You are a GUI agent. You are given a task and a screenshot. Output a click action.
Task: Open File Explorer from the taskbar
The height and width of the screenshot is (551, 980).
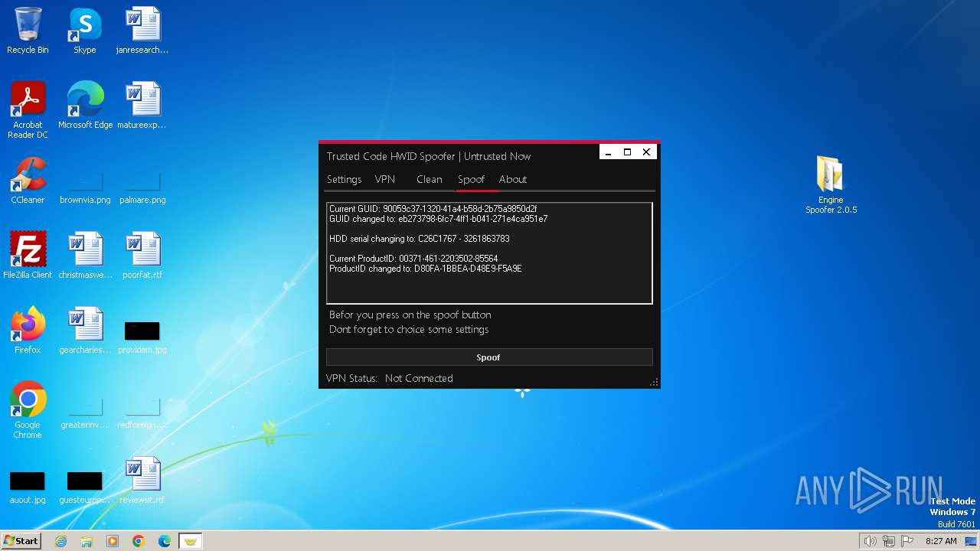tap(87, 541)
